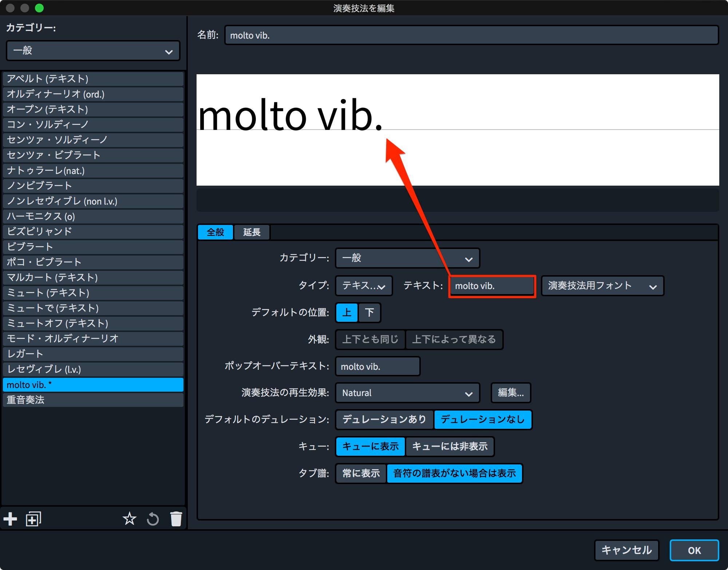Select ミュートオフ (テキスト) list entry
The width and height of the screenshot is (728, 570).
coord(93,324)
